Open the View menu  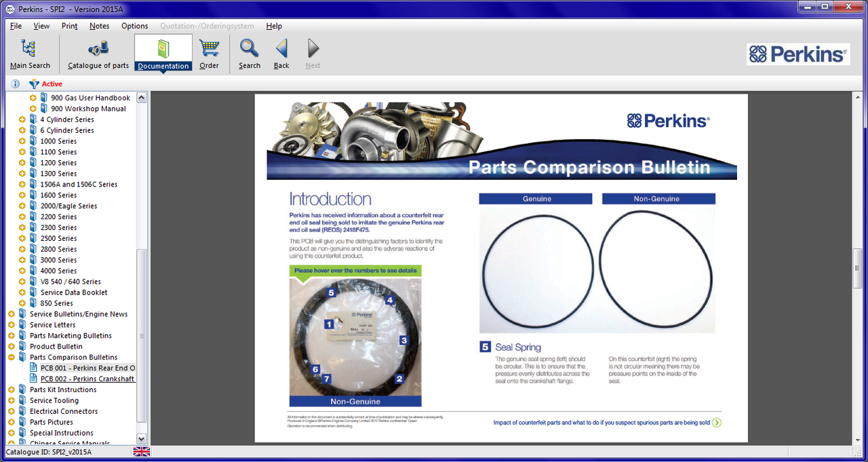pyautogui.click(x=41, y=26)
